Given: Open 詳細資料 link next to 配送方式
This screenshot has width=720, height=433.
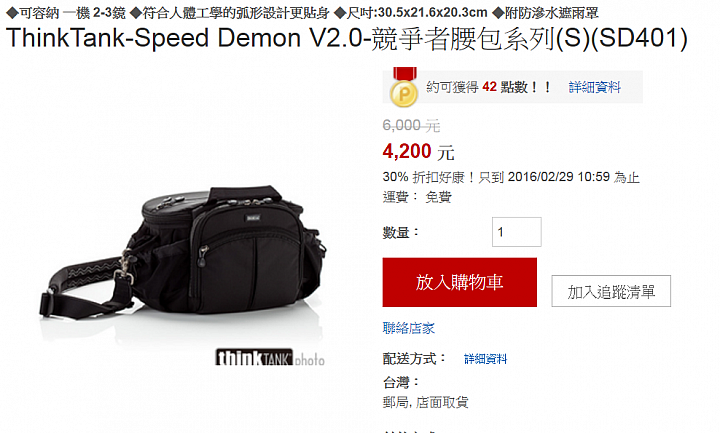Looking at the screenshot, I should tap(485, 359).
